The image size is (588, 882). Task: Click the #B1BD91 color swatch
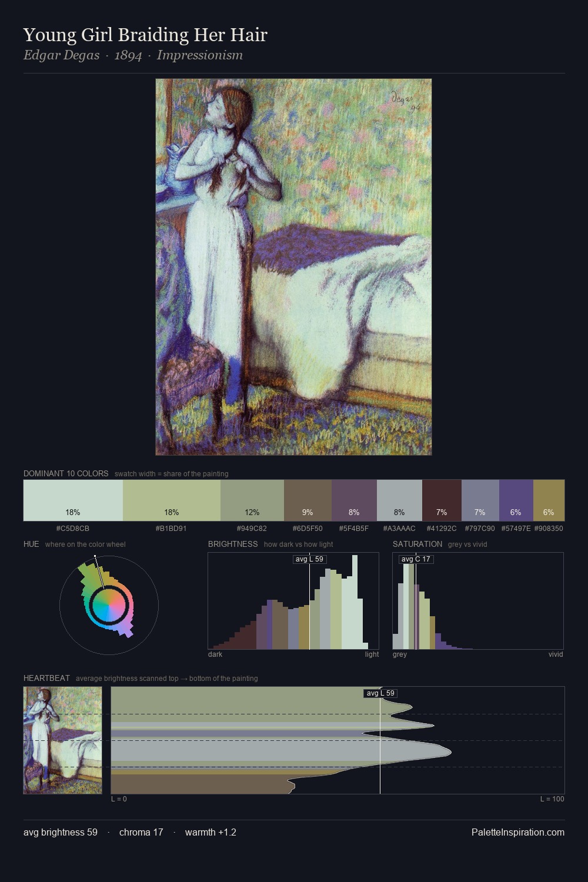[172, 500]
